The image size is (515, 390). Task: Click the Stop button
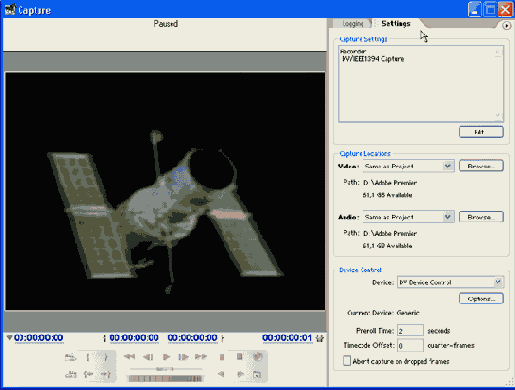(239, 357)
